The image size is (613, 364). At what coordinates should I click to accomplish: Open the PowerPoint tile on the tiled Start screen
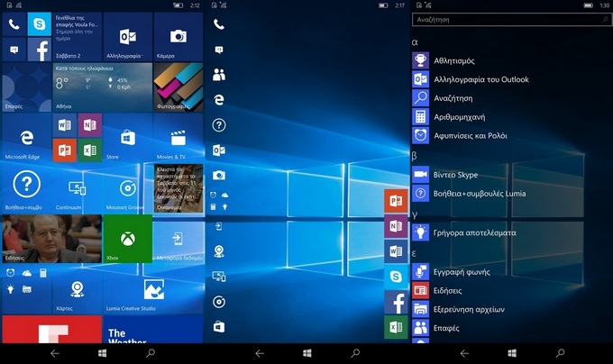pos(65,150)
